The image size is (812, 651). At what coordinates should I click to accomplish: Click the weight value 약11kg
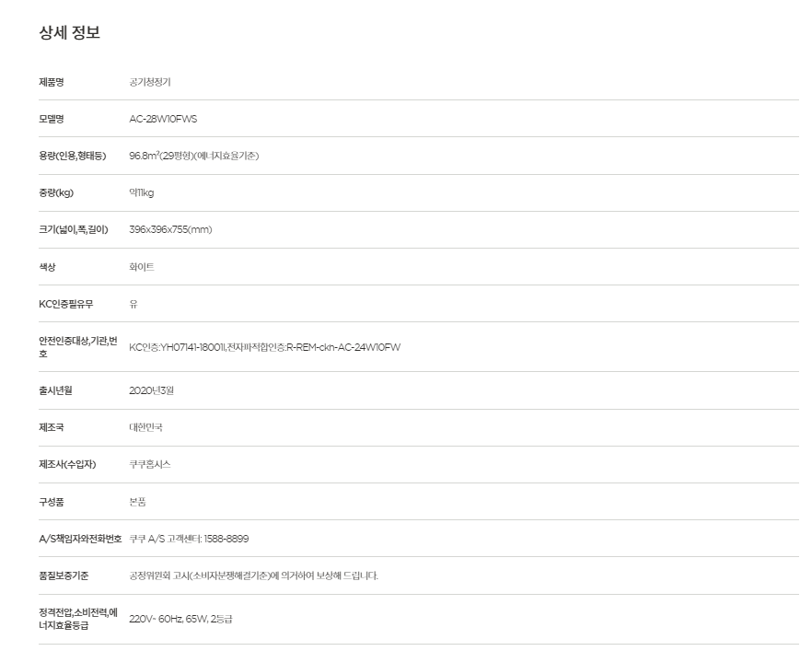tap(142, 192)
